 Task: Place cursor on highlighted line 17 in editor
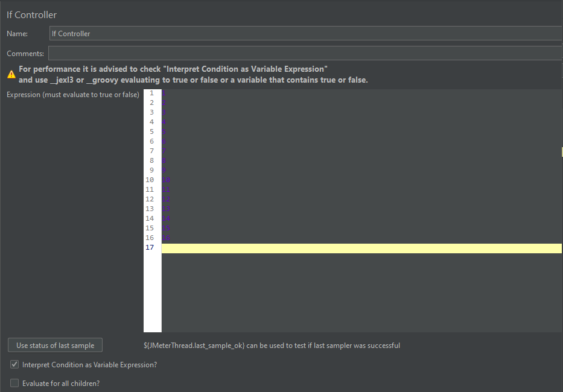pyautogui.click(x=361, y=248)
